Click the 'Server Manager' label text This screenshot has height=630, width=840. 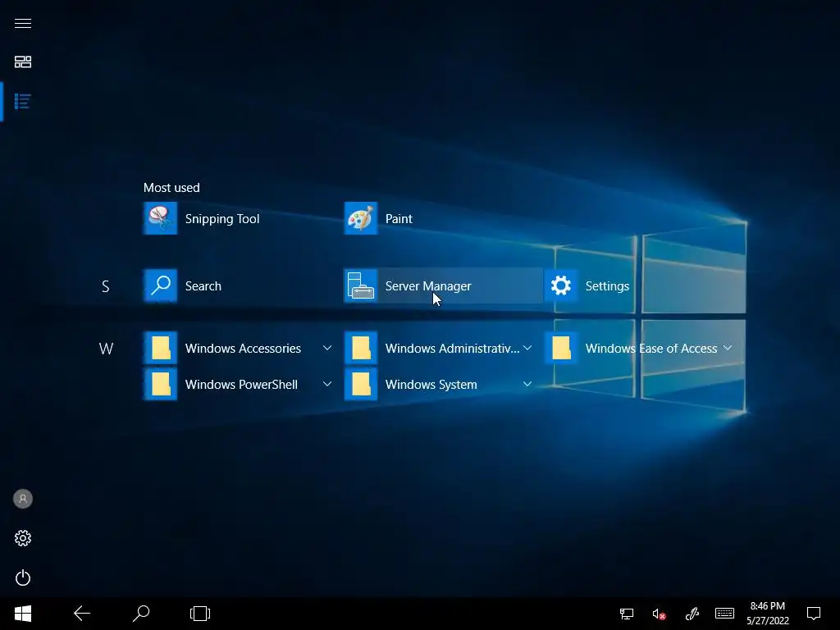(428, 286)
